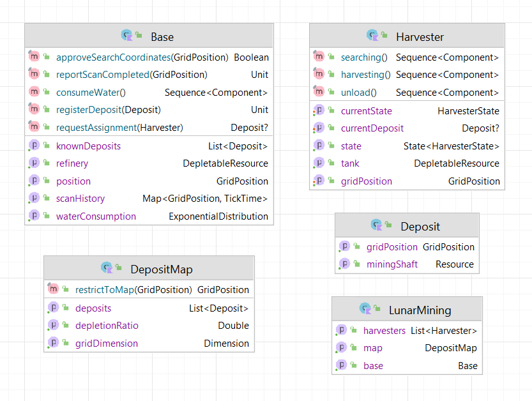Select the tank property name
This screenshot has height=401, width=532.
tap(350, 163)
